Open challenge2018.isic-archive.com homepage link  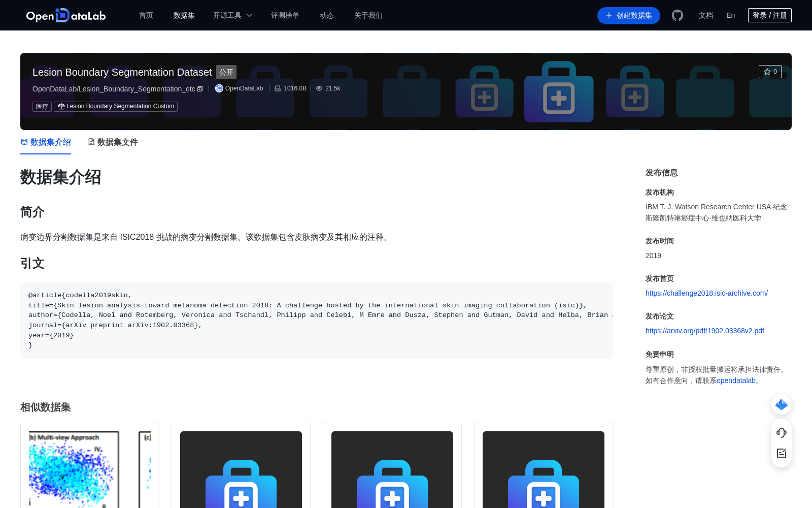(x=706, y=293)
